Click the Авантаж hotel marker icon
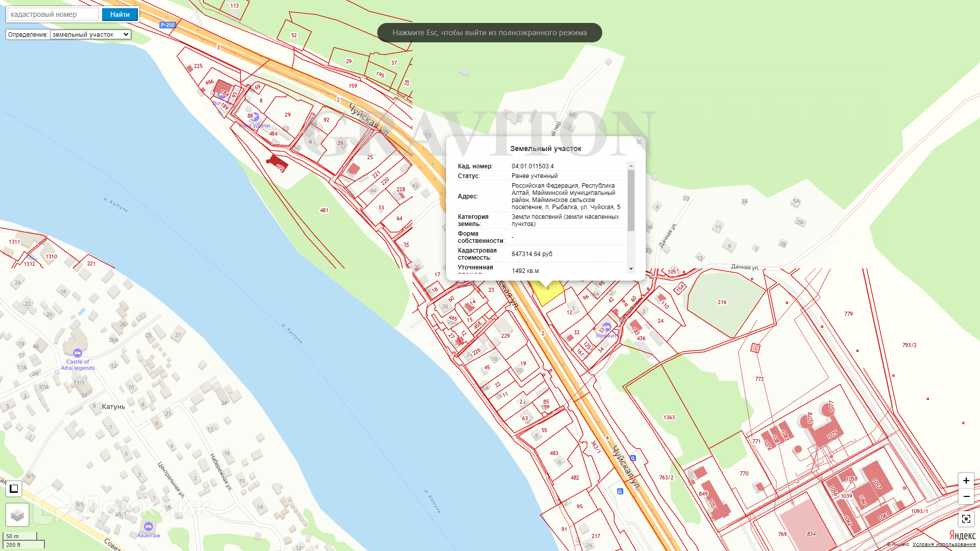 click(149, 527)
